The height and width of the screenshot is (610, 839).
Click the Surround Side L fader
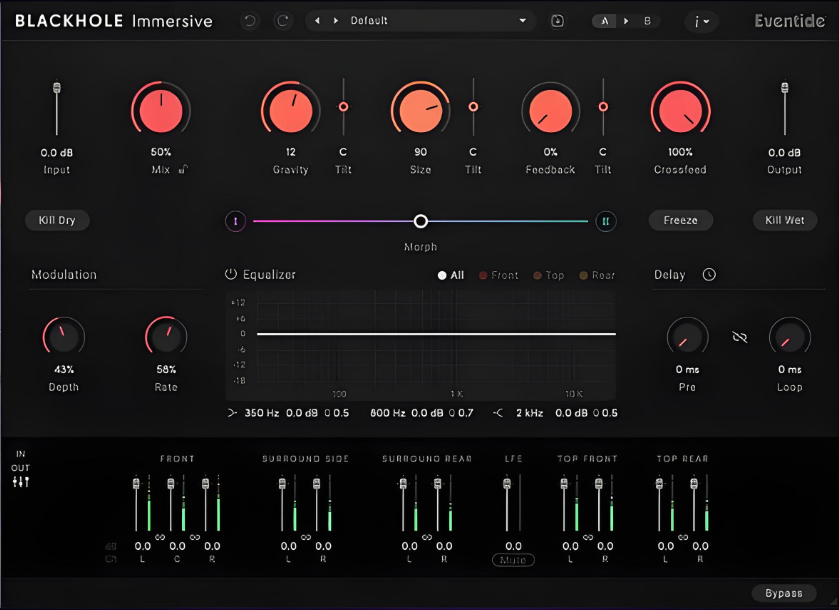pos(283,484)
